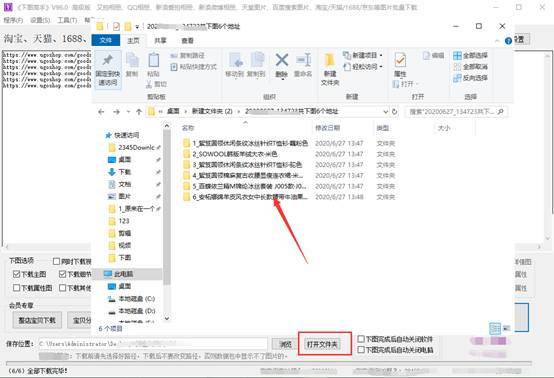
Task: Click the 整店宝贝下载 button
Action: 37,320
